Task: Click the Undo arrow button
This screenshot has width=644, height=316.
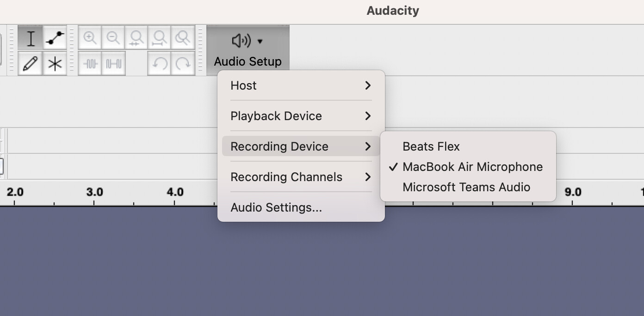Action: pyautogui.click(x=160, y=63)
